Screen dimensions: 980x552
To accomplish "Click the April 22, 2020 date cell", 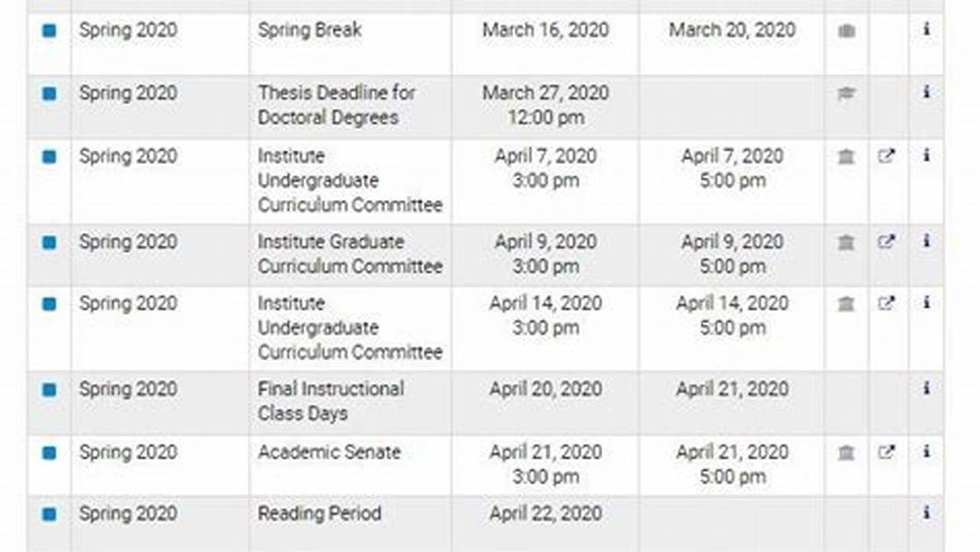I will (x=545, y=514).
